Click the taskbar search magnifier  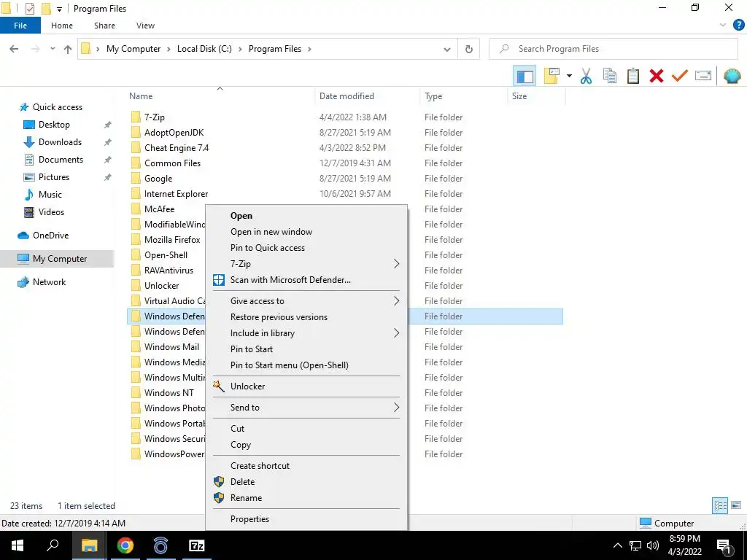click(x=53, y=545)
